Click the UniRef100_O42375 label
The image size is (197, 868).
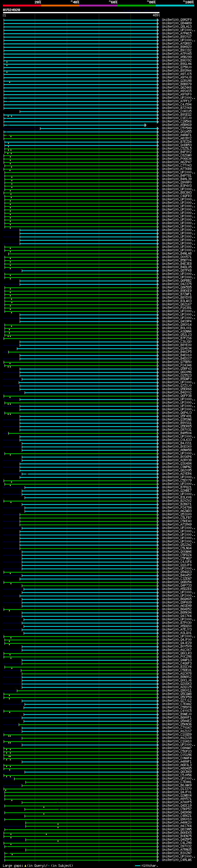point(177,284)
